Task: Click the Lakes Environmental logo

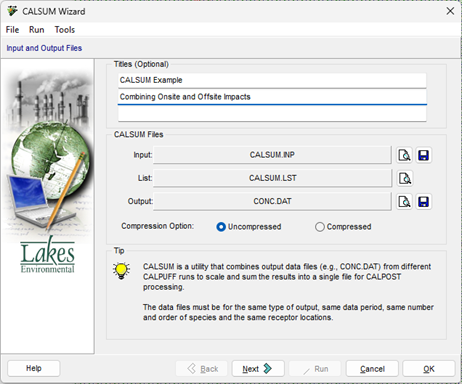Action: pyautogui.click(x=48, y=255)
